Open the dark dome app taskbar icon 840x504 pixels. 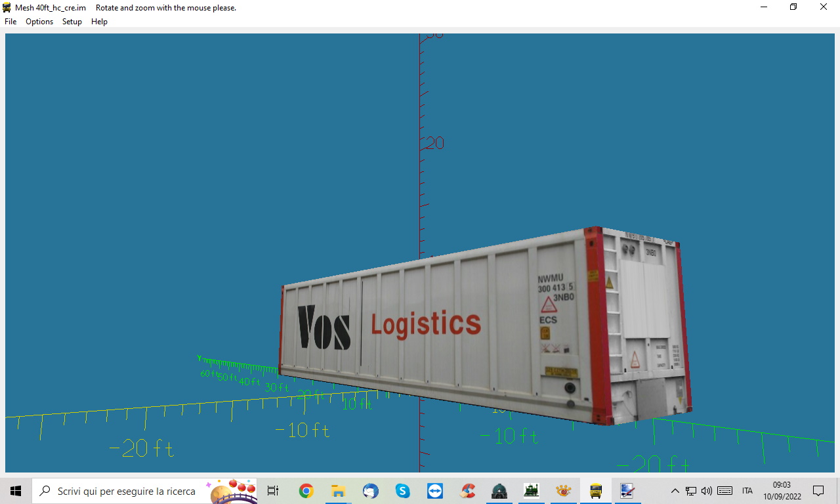coord(499,491)
